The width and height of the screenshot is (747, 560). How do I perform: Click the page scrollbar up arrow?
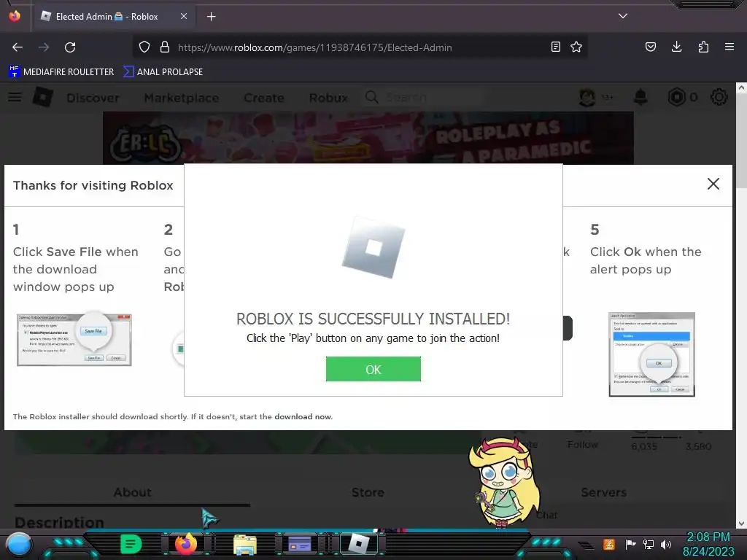[x=741, y=87]
